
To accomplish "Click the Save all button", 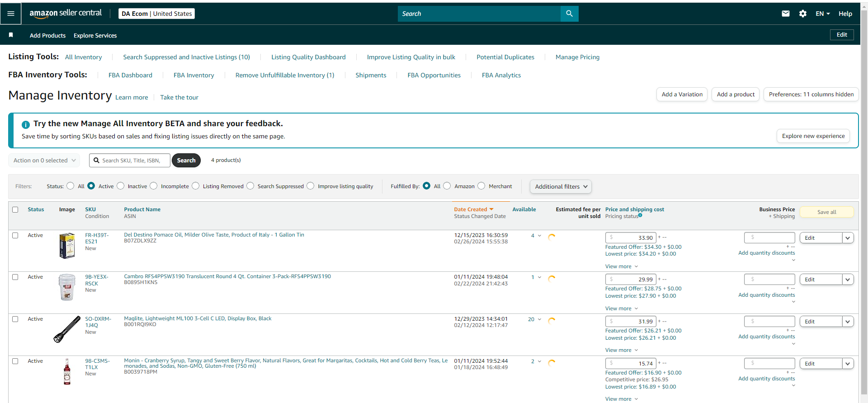I will 827,212.
